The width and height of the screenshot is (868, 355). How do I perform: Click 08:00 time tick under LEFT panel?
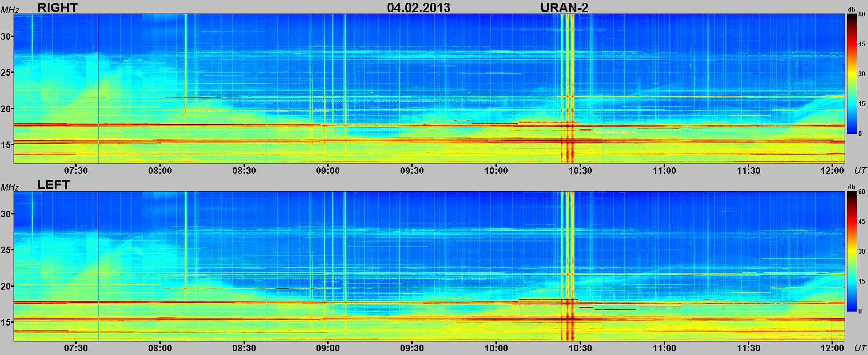[160, 348]
